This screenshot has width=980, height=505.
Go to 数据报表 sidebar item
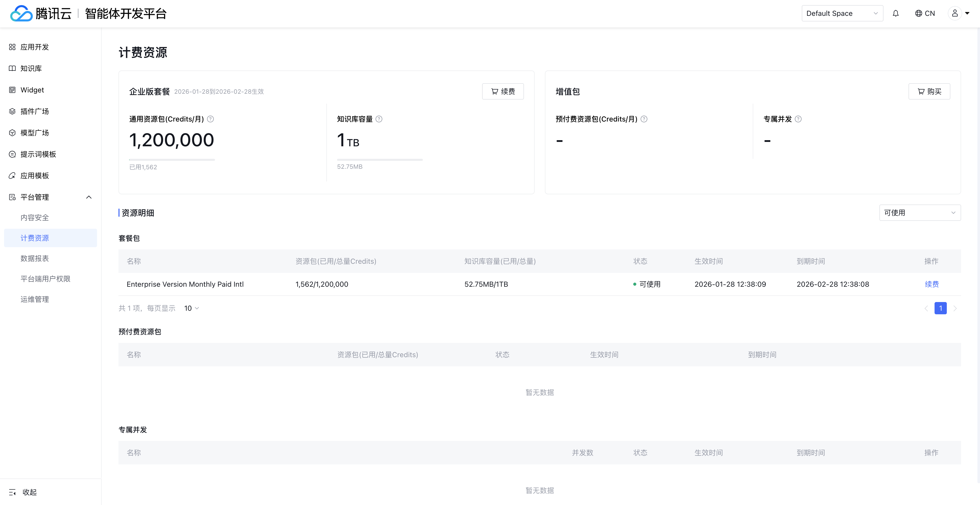(35, 258)
